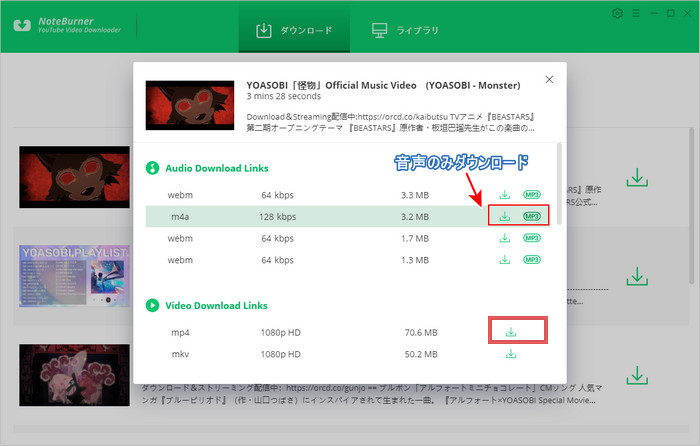700x446 pixels.
Task: Download the mp4 1080p HD video
Action: click(x=511, y=332)
